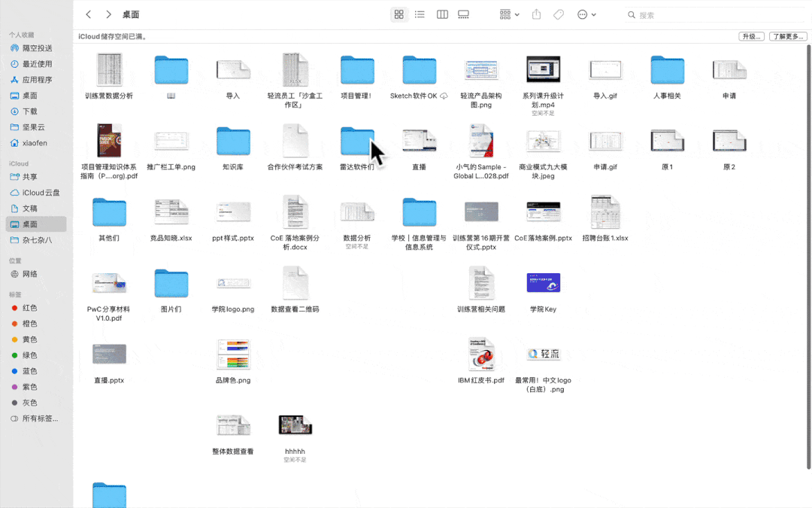
Task: Select the 其他们 folder icon
Action: [109, 212]
